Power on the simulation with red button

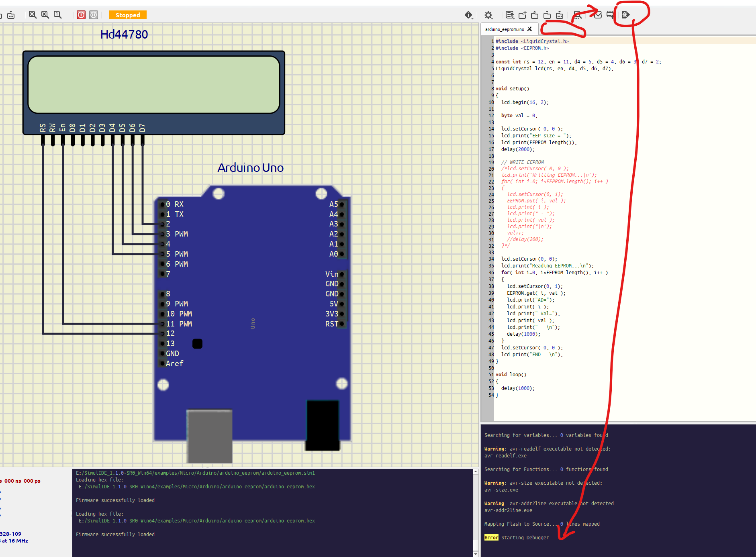pyautogui.click(x=81, y=15)
